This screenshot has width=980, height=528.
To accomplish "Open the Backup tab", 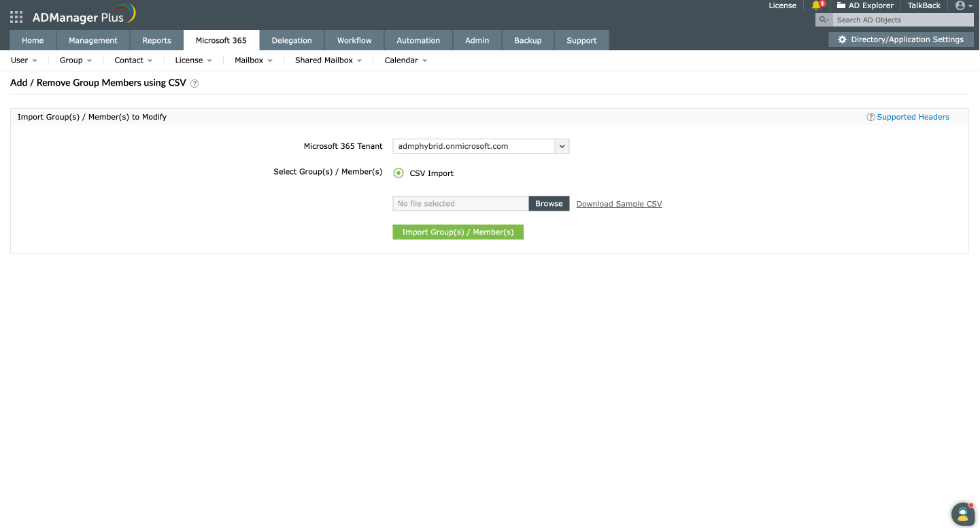I will tap(528, 40).
